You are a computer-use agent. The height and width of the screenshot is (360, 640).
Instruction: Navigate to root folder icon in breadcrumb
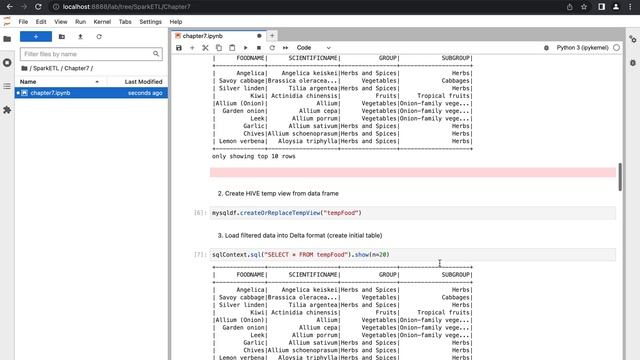click(24, 68)
